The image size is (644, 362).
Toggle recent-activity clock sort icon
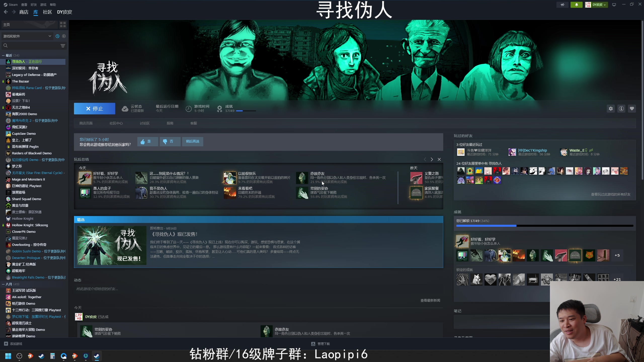57,36
